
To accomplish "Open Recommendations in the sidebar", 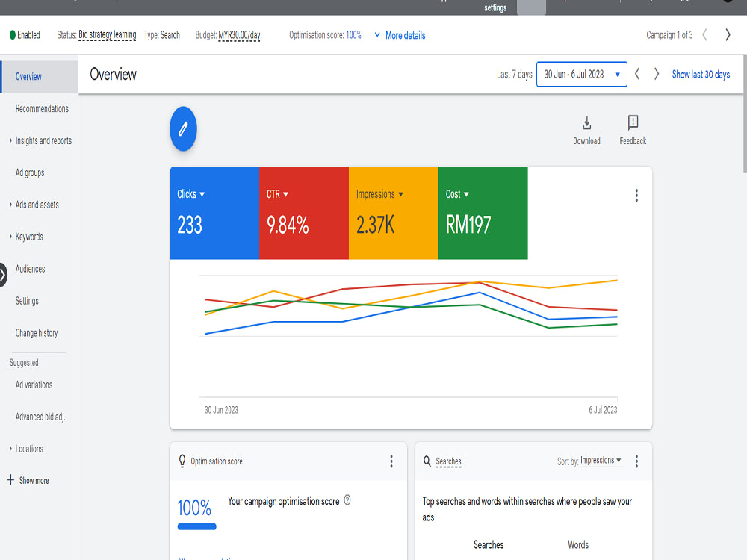I will click(x=42, y=108).
